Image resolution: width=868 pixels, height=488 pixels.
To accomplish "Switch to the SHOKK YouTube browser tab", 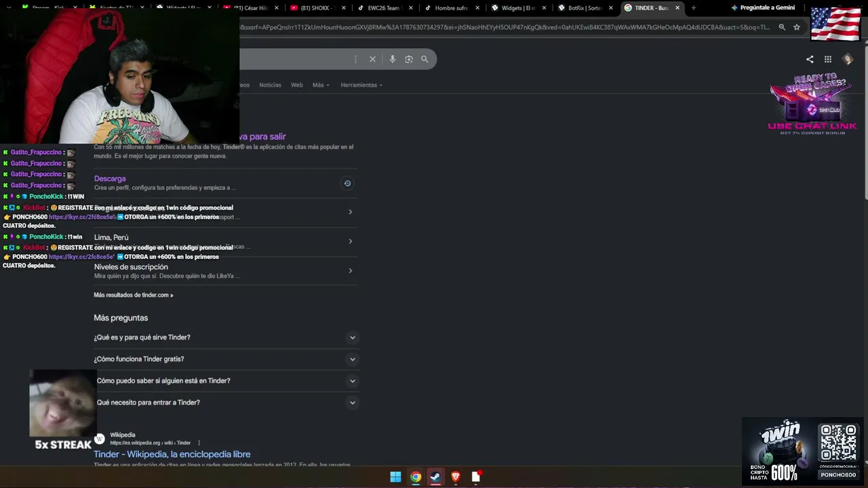I will (x=316, y=8).
